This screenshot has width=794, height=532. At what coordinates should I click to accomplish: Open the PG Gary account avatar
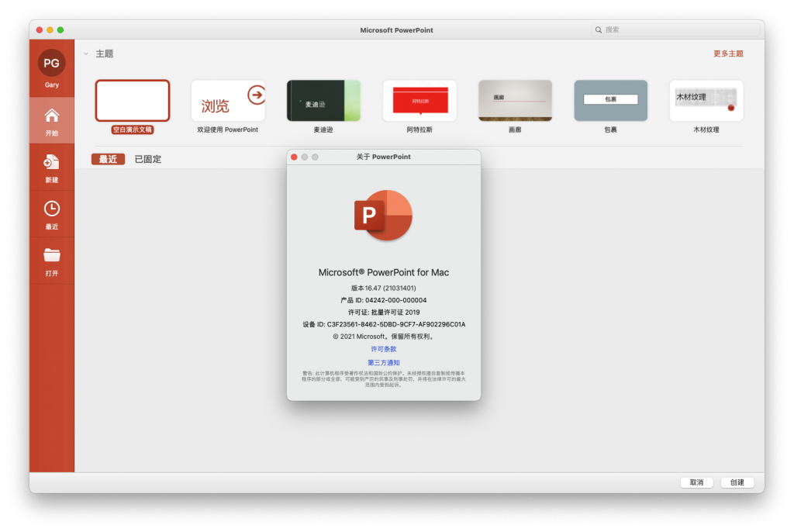pyautogui.click(x=52, y=64)
